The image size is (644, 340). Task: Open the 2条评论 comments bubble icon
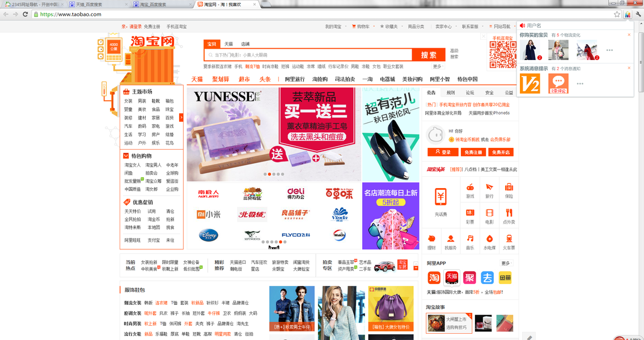pyautogui.click(x=558, y=83)
